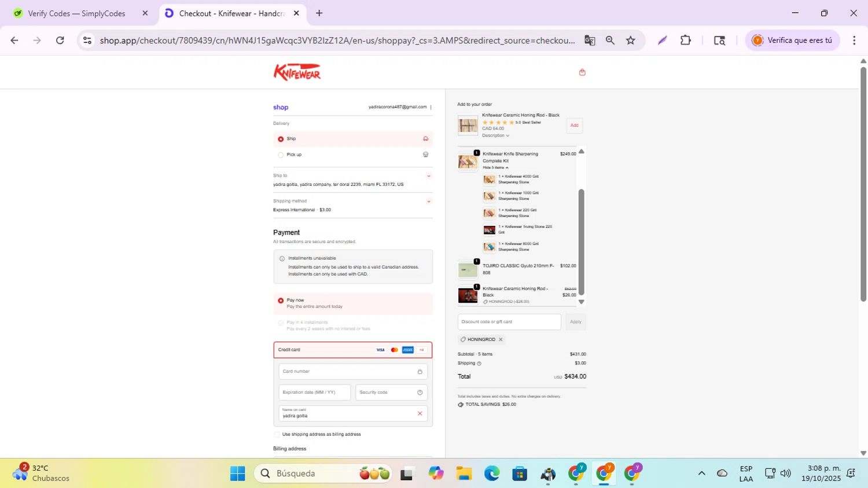The height and width of the screenshot is (488, 868).
Task: Click the Shop Pay logo
Action: click(x=281, y=108)
